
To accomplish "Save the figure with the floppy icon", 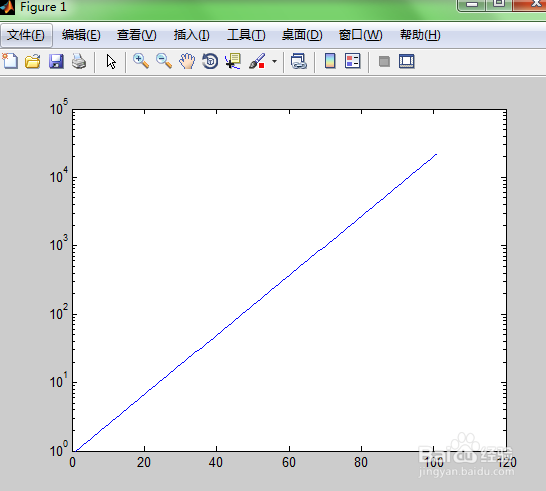I will pos(56,62).
